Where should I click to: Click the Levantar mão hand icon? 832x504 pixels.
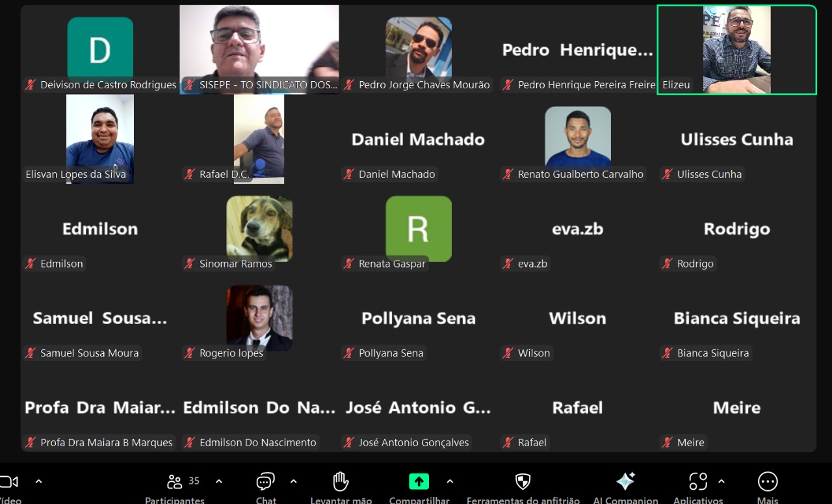[341, 481]
